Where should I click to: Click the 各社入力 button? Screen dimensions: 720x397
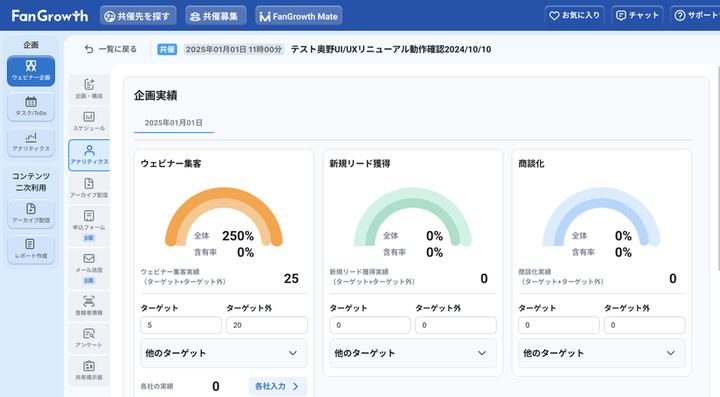(278, 386)
